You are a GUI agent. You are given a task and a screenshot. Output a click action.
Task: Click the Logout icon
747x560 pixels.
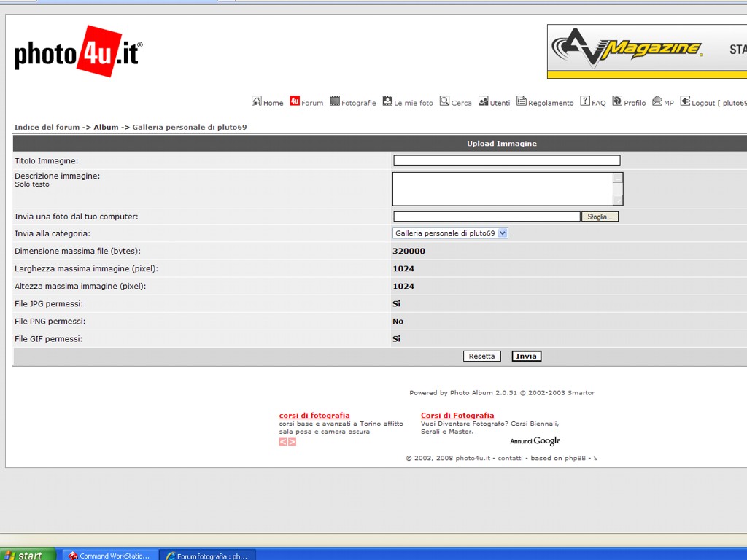pyautogui.click(x=685, y=101)
